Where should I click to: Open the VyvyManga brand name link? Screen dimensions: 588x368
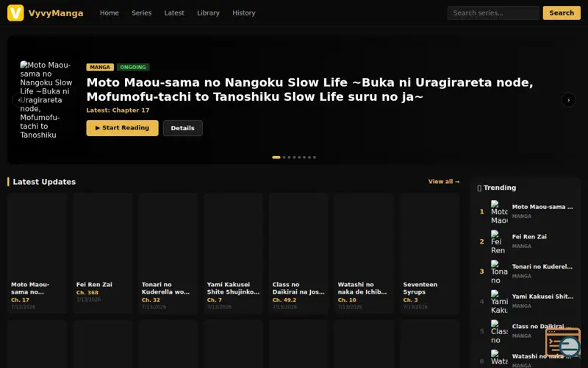(56, 13)
